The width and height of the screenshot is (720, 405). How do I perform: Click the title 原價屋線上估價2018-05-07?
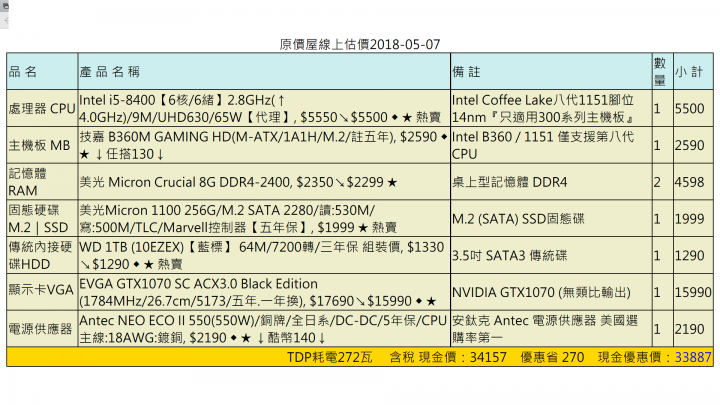coord(360,45)
